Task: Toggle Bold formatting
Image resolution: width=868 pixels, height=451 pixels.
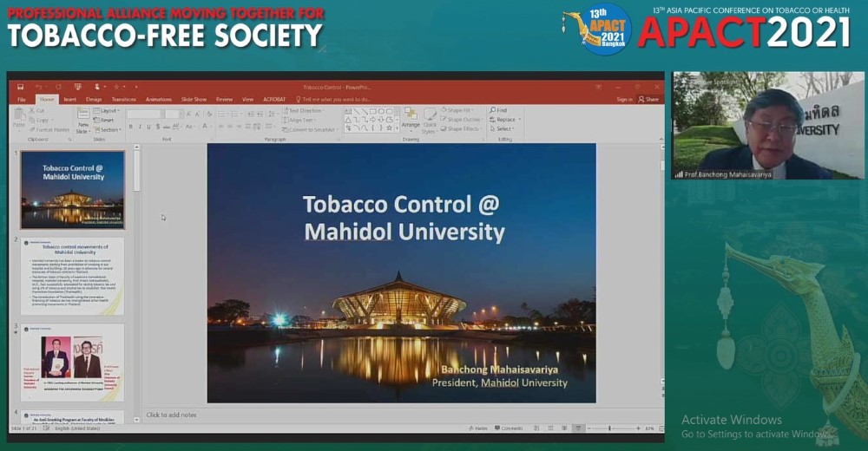Action: pos(130,127)
